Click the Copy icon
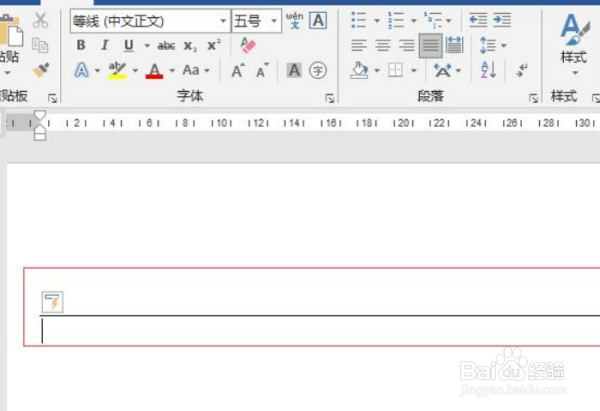The image size is (600, 411). pyautogui.click(x=40, y=45)
